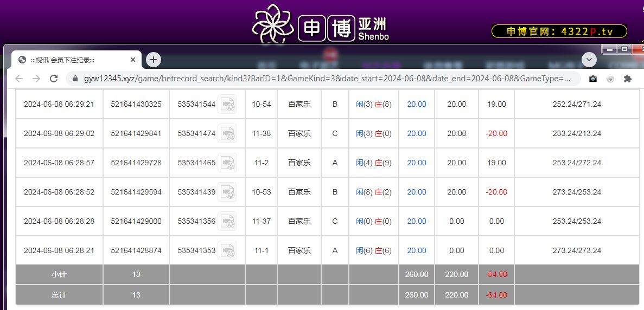Open video replay for round 535341474
The width and height of the screenshot is (644, 310).
[x=227, y=133]
